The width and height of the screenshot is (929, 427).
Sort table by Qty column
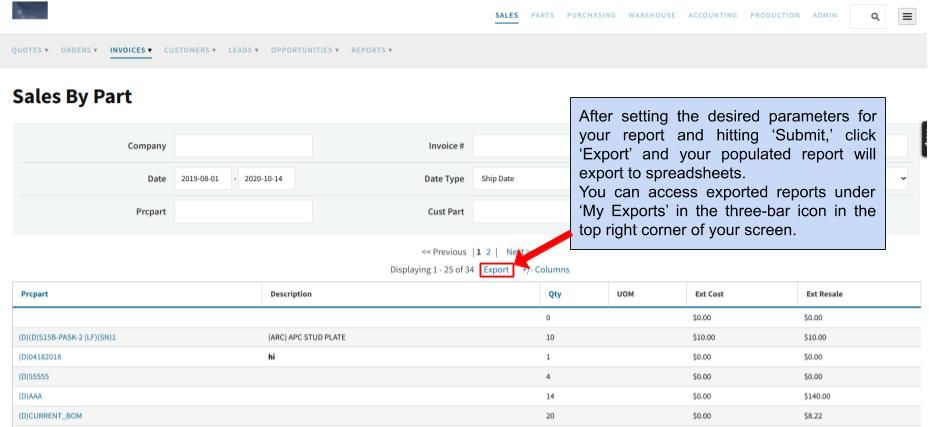point(555,294)
